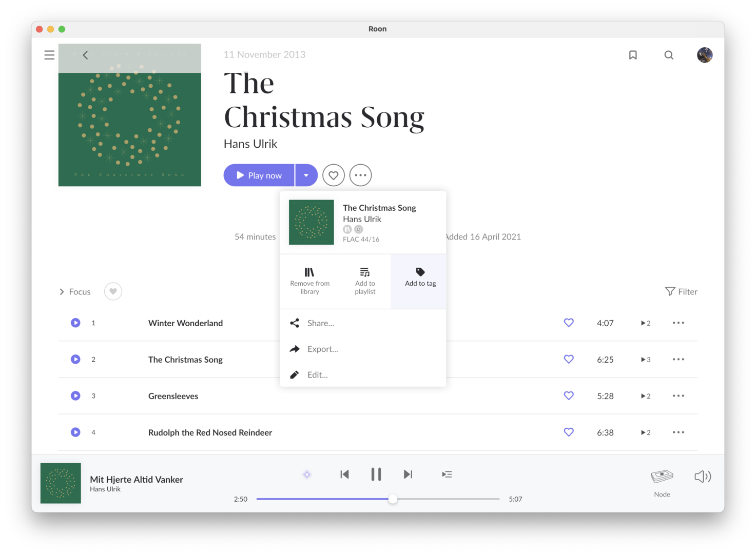Open the now playing title Mit Hjerte Altid Vanker
Viewport: 756px width, 554px height.
pyautogui.click(x=137, y=479)
